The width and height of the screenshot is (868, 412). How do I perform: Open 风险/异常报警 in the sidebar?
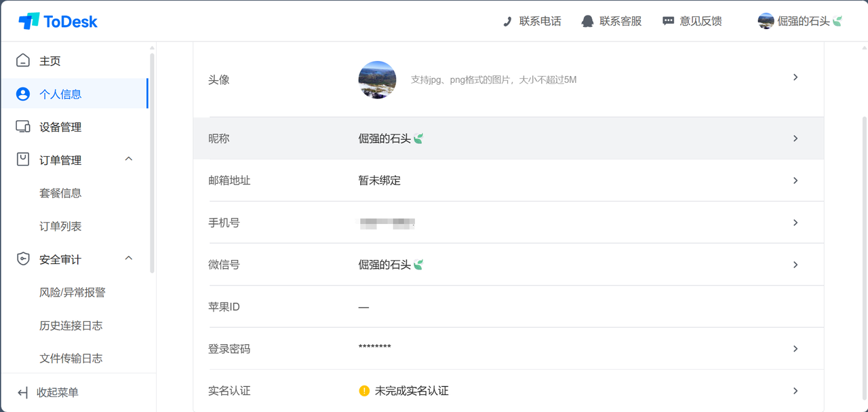(73, 293)
